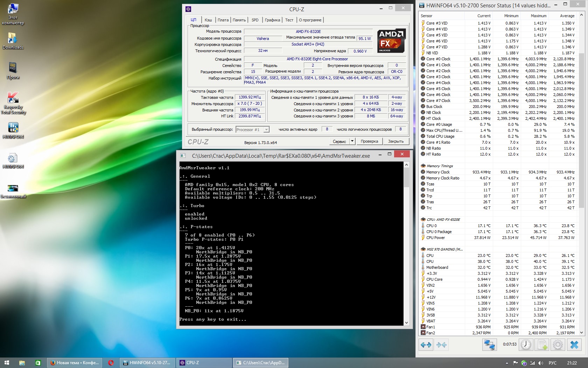Viewport: 588px width, 368px height.
Task: Click the HWiNFO scrollbar down arrow
Action: [582, 333]
